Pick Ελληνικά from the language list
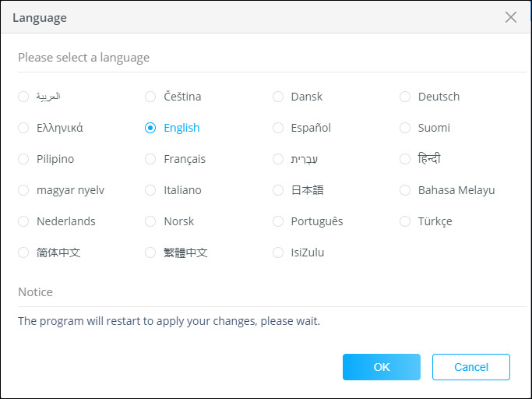Viewport: 532px width, 399px height. coord(23,128)
